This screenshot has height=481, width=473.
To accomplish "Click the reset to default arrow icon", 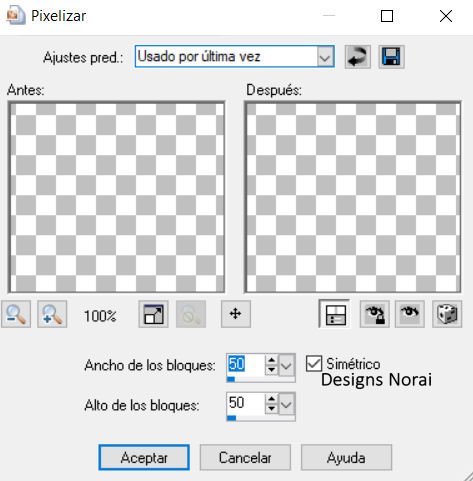I will pos(357,57).
